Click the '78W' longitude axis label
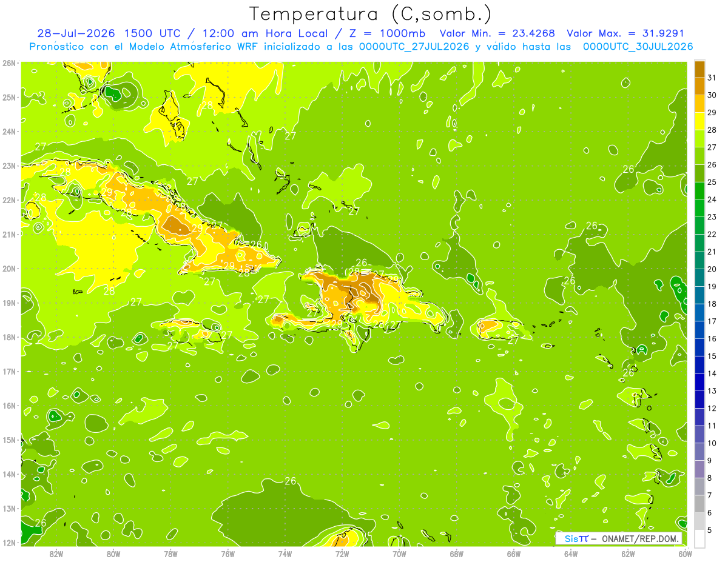The height and width of the screenshot is (562, 728). click(170, 554)
